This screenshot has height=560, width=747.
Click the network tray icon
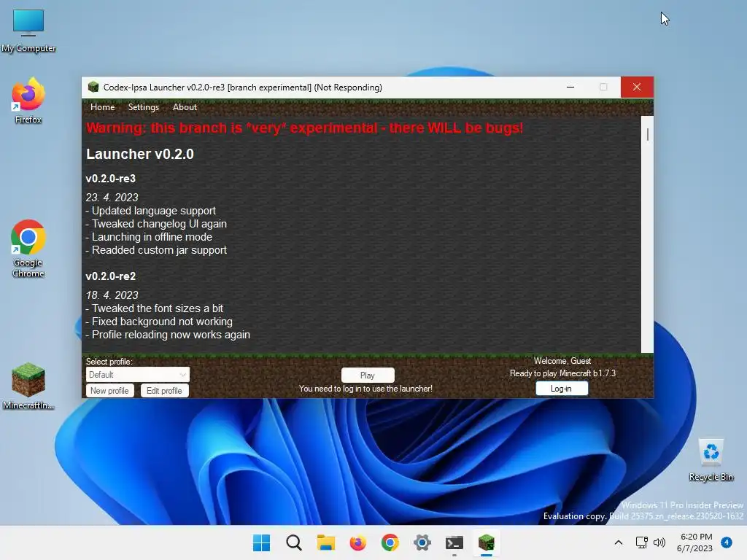642,542
